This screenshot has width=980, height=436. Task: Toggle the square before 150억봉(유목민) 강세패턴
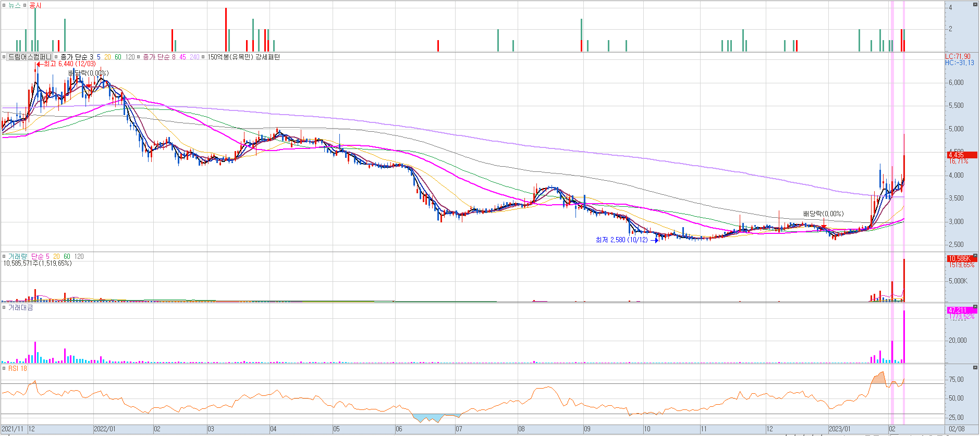(204, 57)
